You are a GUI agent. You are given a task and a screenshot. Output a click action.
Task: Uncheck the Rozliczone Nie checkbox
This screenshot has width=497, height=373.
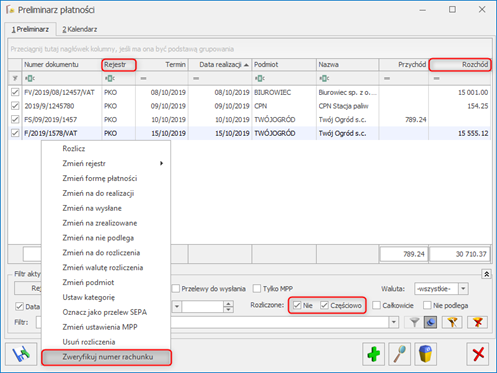(297, 305)
